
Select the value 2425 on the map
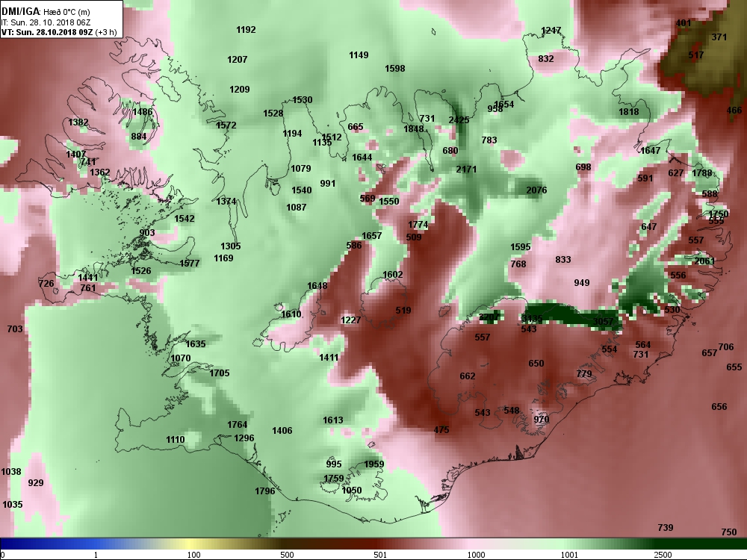click(459, 120)
